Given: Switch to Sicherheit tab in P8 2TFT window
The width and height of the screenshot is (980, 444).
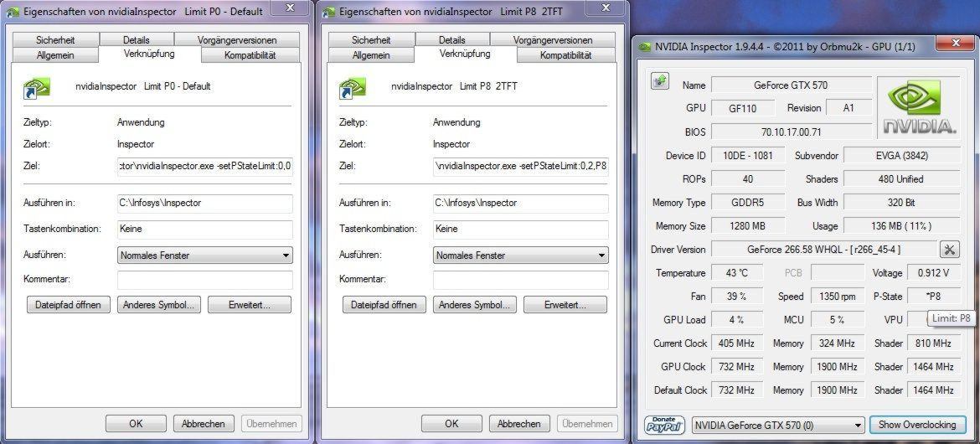Looking at the screenshot, I should (x=371, y=40).
